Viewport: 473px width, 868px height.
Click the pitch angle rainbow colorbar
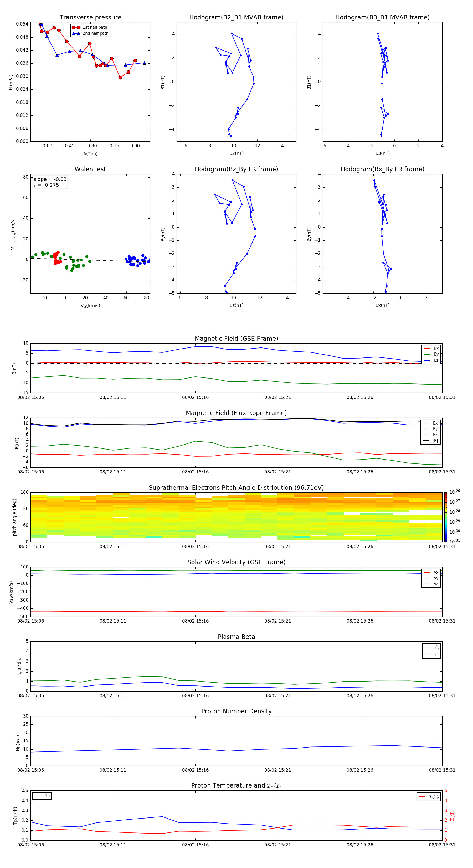(x=446, y=517)
